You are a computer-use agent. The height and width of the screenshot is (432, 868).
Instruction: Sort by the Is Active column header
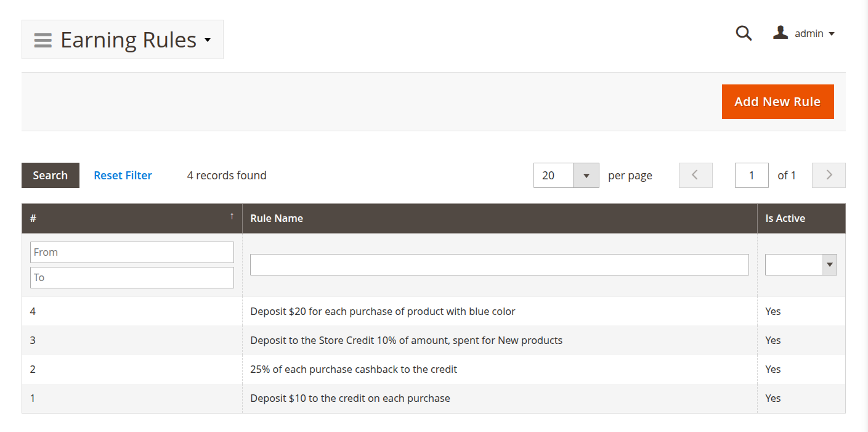coord(785,218)
